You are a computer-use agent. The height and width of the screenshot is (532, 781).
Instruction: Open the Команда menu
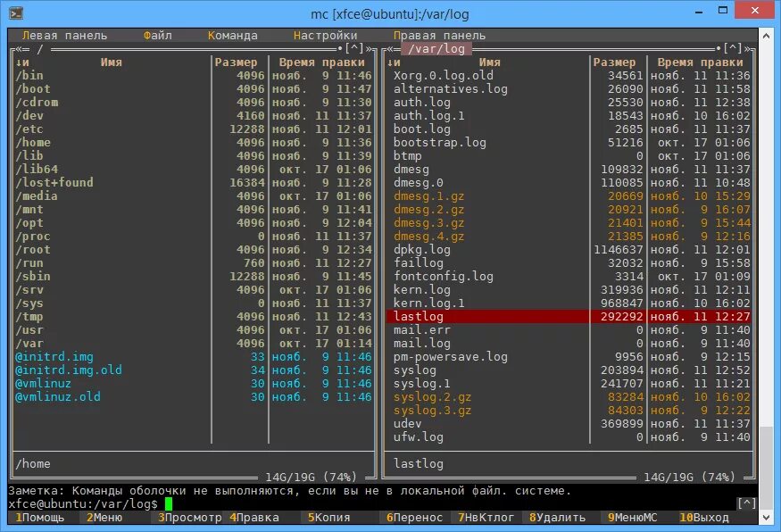[233, 36]
